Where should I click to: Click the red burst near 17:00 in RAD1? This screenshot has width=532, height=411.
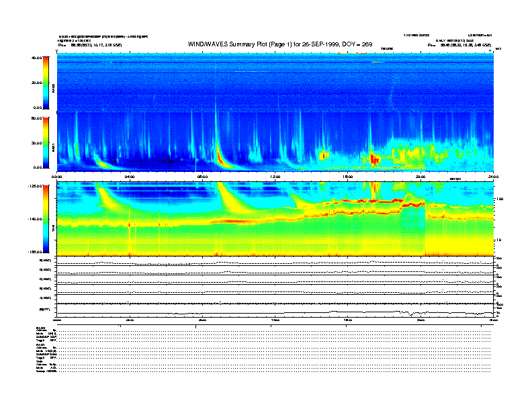(375, 158)
